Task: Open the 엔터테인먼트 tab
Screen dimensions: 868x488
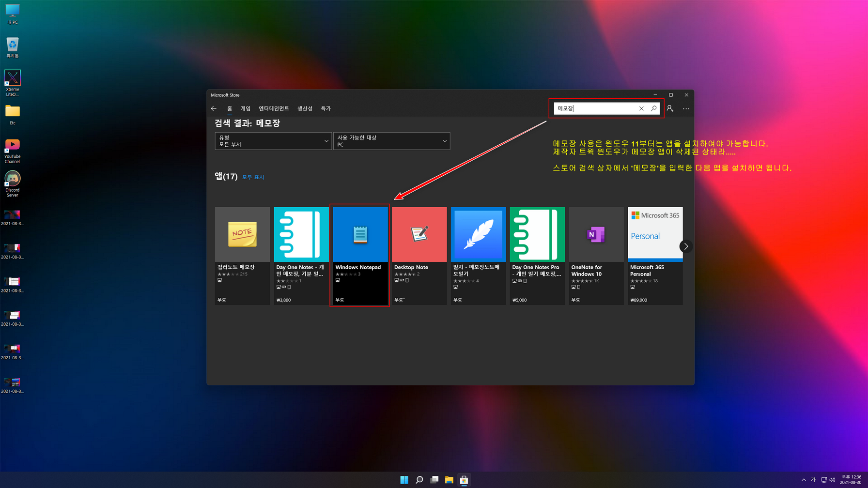Action: [x=274, y=108]
